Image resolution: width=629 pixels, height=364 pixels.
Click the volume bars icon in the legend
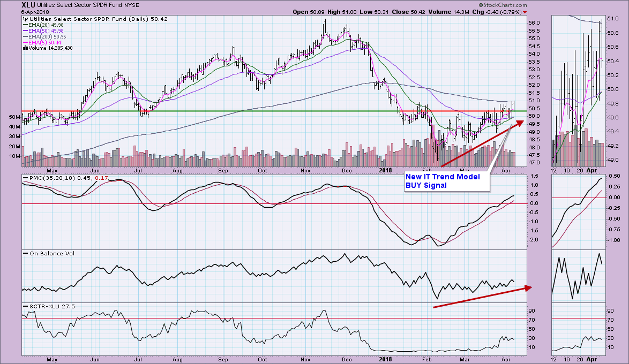pyautogui.click(x=26, y=48)
